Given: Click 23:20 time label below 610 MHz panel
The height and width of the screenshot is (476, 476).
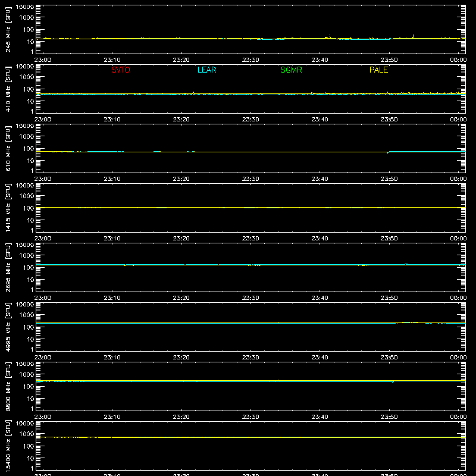Looking at the screenshot, I should pos(181,179).
